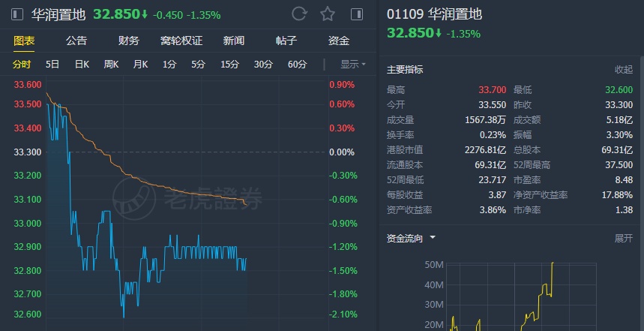Switch chart to 日K
The image size is (644, 331).
coord(82,64)
